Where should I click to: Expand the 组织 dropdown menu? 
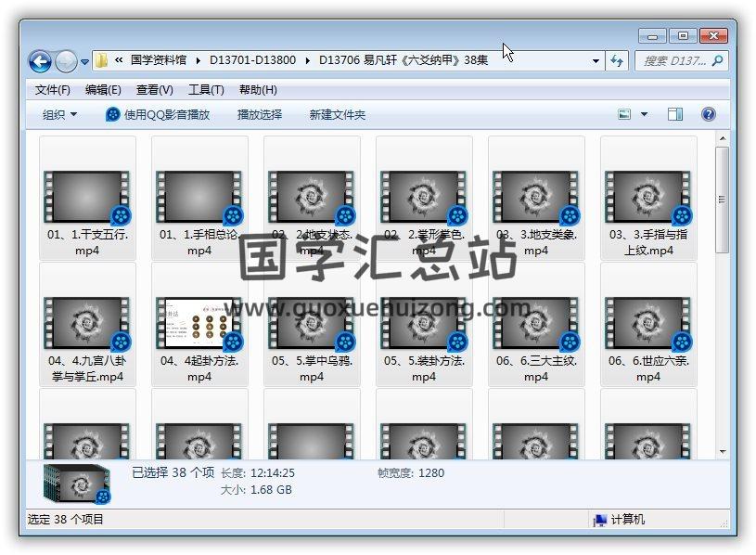click(x=59, y=114)
